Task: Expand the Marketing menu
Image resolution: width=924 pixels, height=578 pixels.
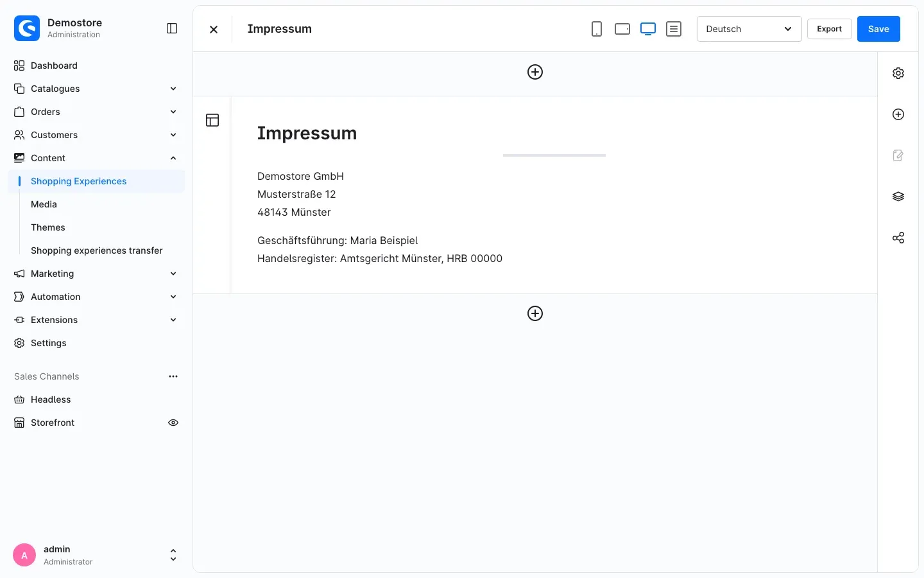Action: (x=96, y=274)
